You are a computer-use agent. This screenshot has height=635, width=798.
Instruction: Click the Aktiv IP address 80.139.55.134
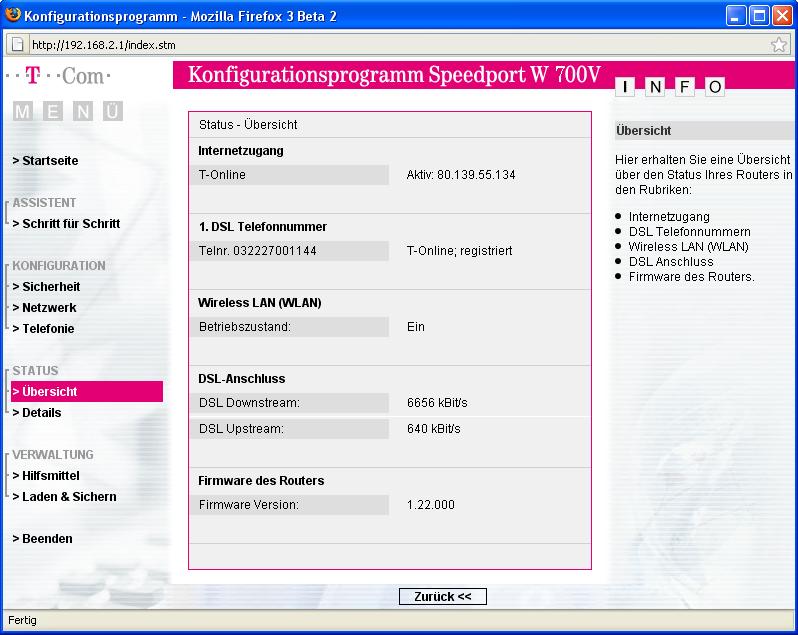(461, 175)
